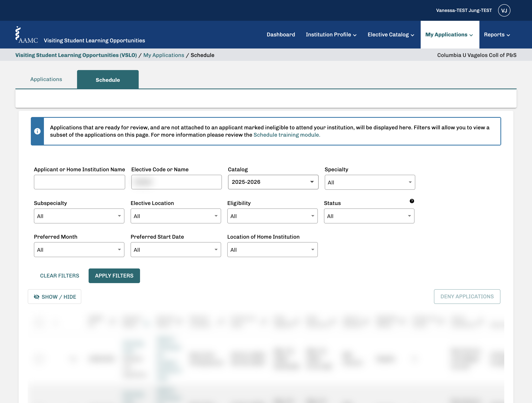Open the Eligibility dropdown
This screenshot has width=532, height=403.
click(272, 216)
